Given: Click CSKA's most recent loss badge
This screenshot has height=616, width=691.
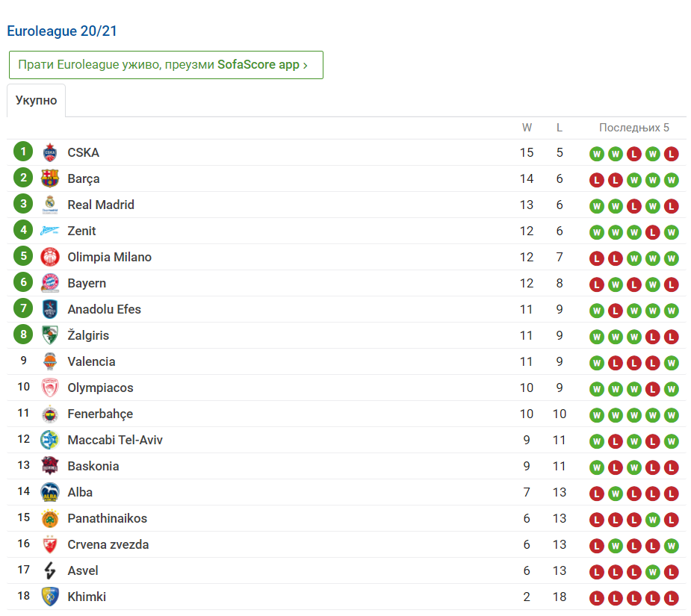Looking at the screenshot, I should [671, 154].
